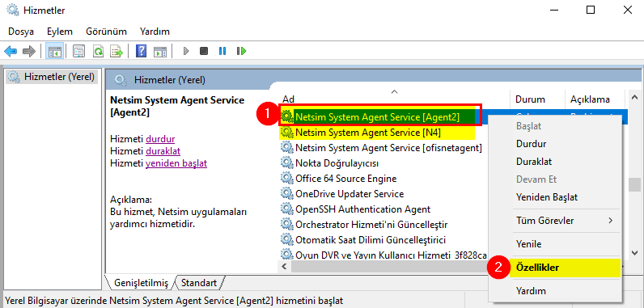Open the Eylem menu

(x=60, y=32)
